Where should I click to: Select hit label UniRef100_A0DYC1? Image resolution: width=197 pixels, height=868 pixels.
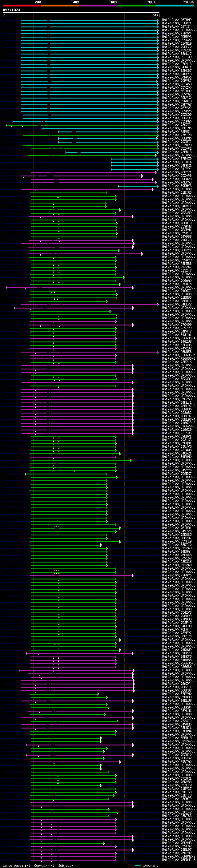177,172
